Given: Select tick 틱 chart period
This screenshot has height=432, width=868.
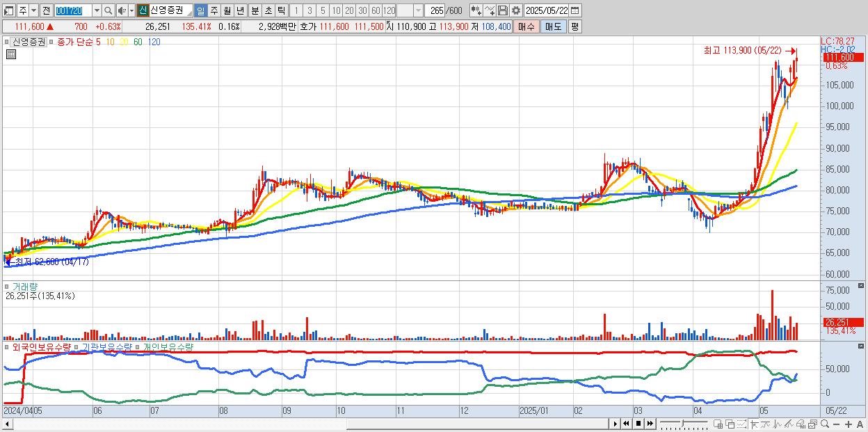Looking at the screenshot, I should pyautogui.click(x=281, y=10).
